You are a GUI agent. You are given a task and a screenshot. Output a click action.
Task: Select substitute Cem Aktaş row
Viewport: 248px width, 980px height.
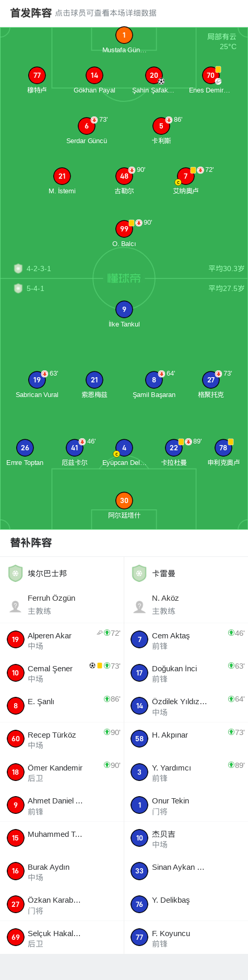pyautogui.click(x=186, y=640)
